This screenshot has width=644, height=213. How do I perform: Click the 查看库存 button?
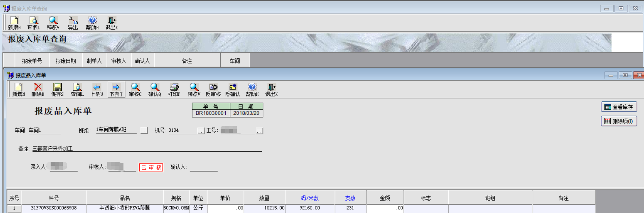pos(619,107)
